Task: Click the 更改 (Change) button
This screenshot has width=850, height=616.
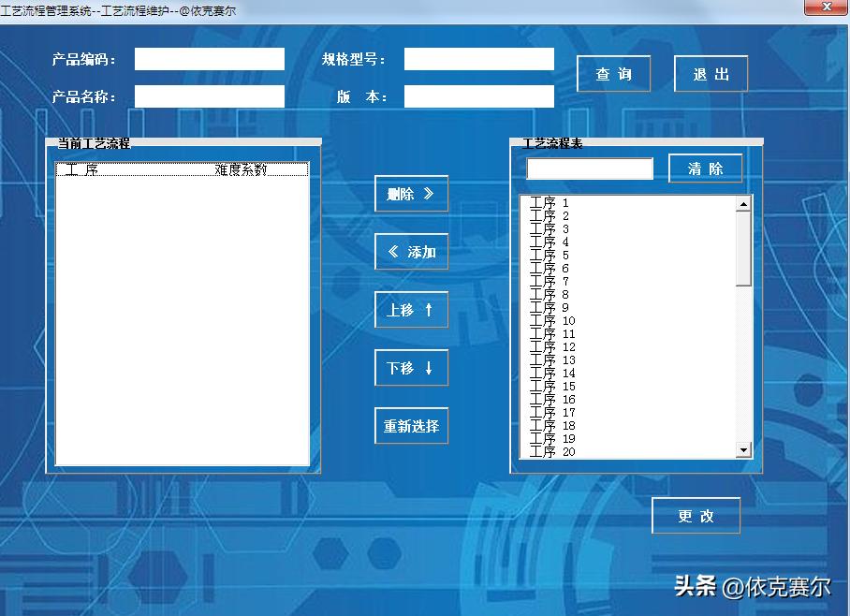Action: [696, 515]
